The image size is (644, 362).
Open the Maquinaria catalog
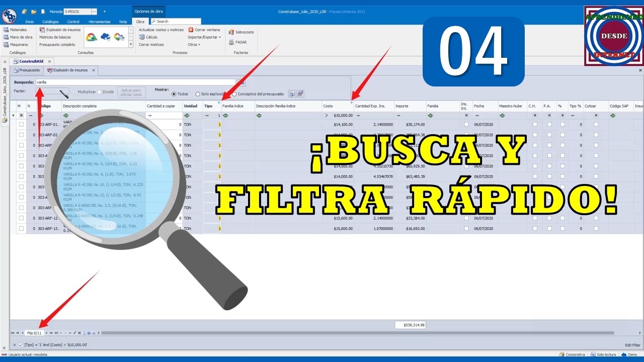[16, 45]
